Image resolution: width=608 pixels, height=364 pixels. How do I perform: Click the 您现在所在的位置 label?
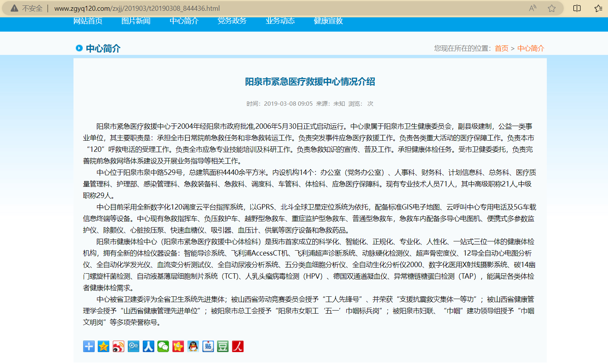tap(462, 48)
